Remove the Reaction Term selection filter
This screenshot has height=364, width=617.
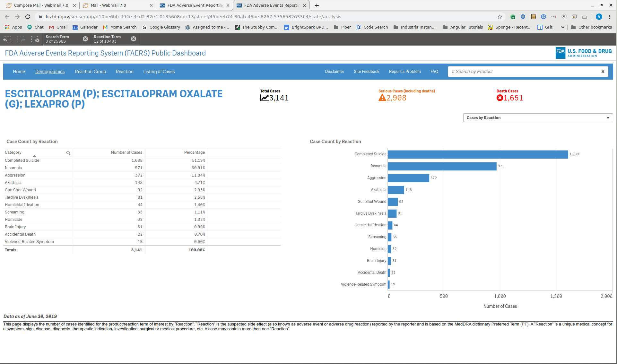(x=134, y=39)
